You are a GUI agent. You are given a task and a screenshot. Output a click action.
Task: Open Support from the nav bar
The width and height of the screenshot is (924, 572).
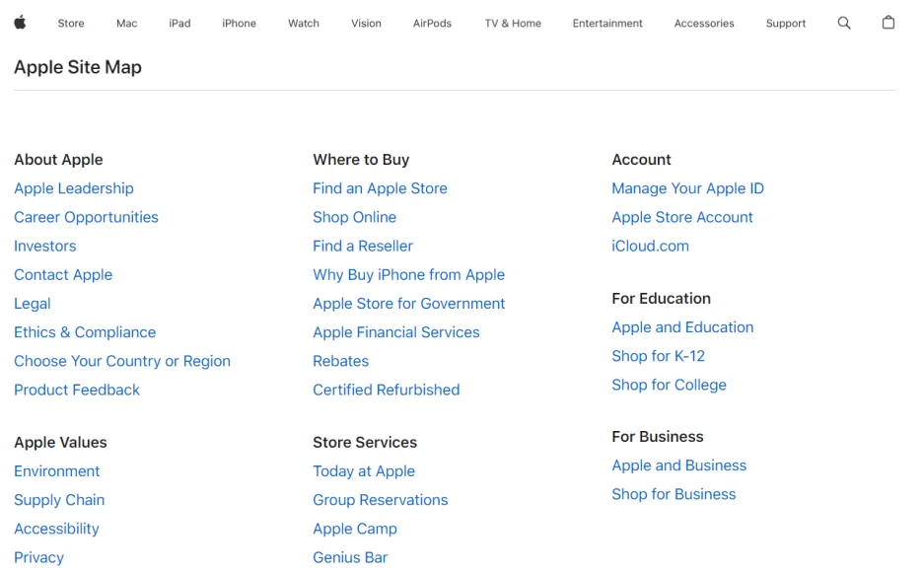(786, 23)
